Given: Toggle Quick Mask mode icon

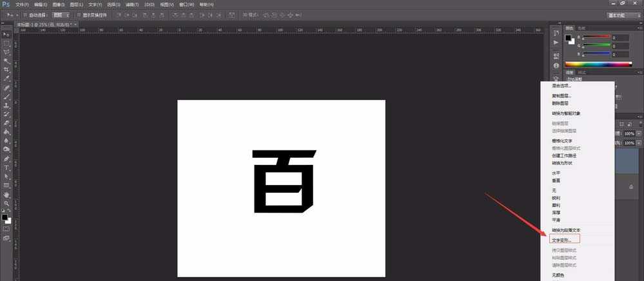Looking at the screenshot, I should pos(6,228).
